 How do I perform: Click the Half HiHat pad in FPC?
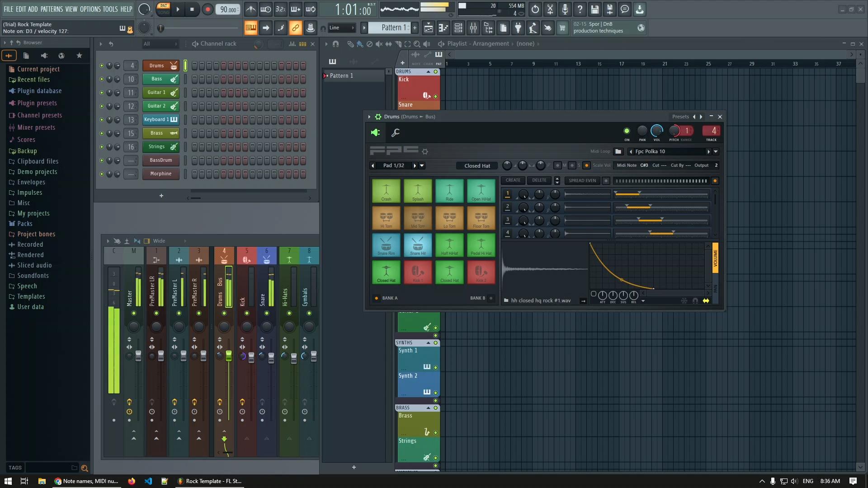coord(449,245)
